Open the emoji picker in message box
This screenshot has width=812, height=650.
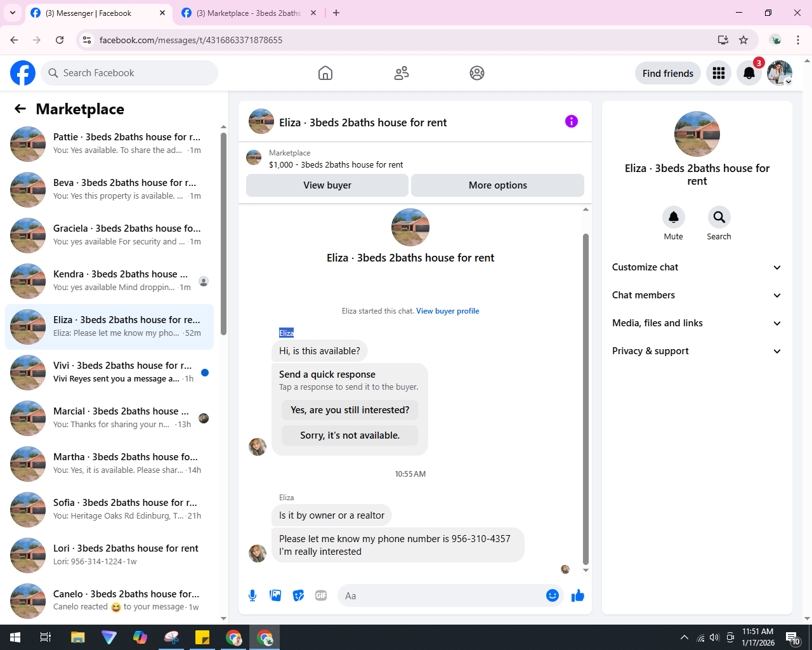coord(553,595)
